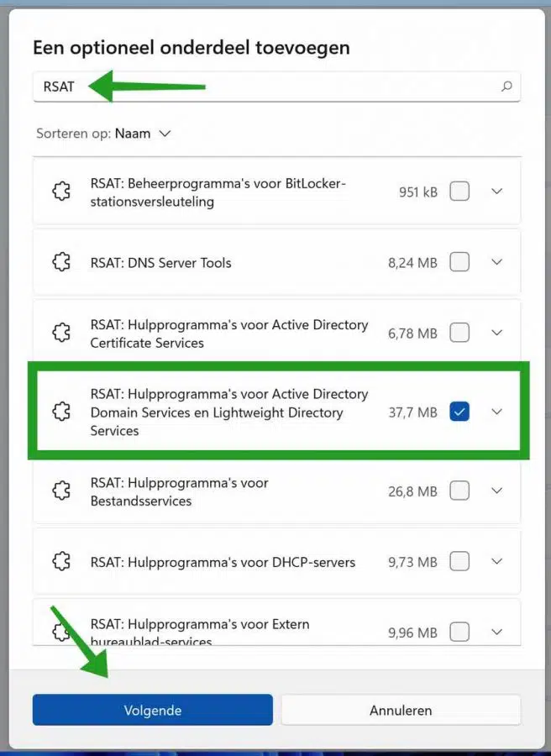Select 'RSAT: Hulpprogramma's voor Bestandsservices' text

click(180, 491)
